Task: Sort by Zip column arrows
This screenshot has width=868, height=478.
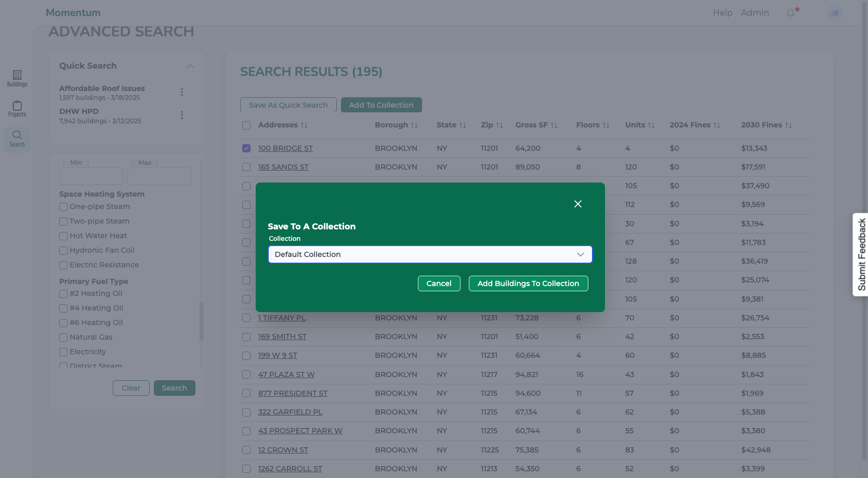Action: pyautogui.click(x=499, y=125)
